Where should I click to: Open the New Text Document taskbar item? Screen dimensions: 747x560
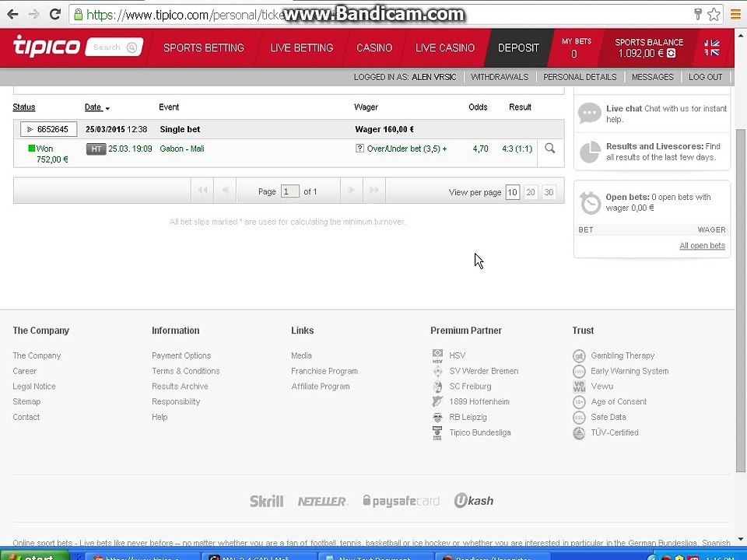pos(375,555)
